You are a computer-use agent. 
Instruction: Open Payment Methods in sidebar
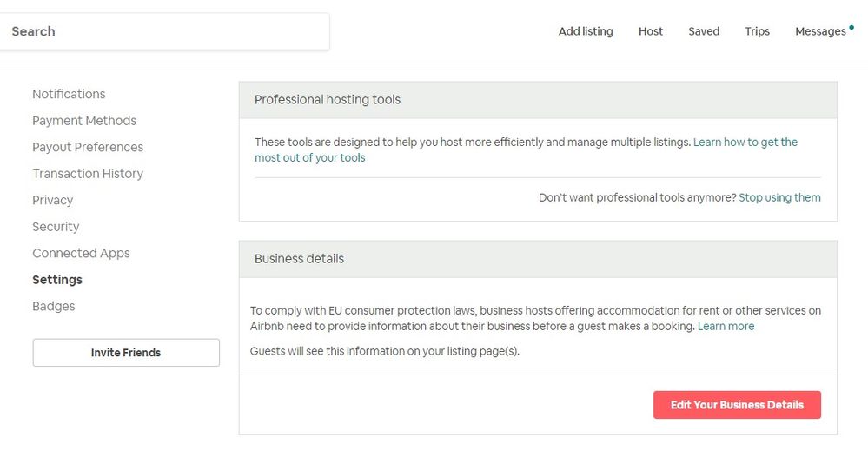click(x=84, y=121)
